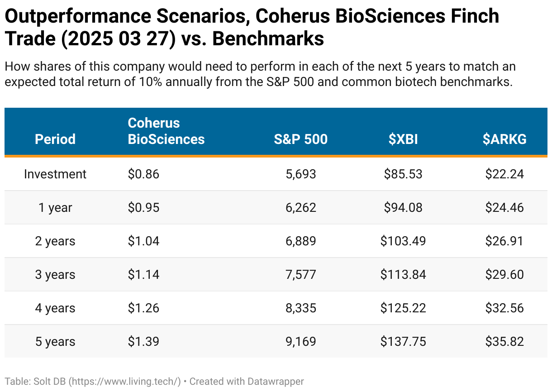This screenshot has width=552, height=392.
Task: Click the Created with Datawrapper link
Action: [247, 381]
